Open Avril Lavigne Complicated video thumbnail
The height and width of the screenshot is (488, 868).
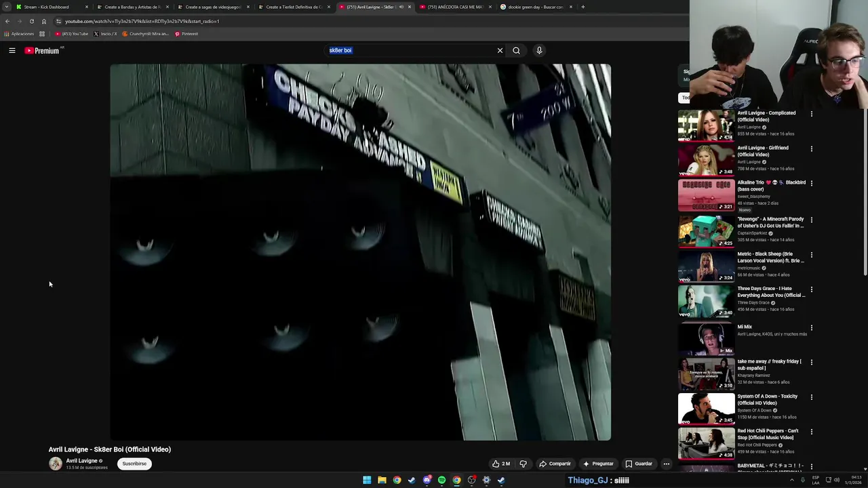tap(706, 125)
